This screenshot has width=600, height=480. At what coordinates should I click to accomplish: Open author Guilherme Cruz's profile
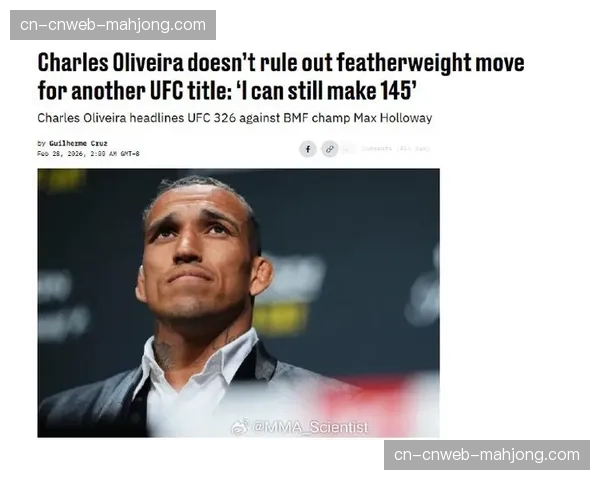coord(78,143)
